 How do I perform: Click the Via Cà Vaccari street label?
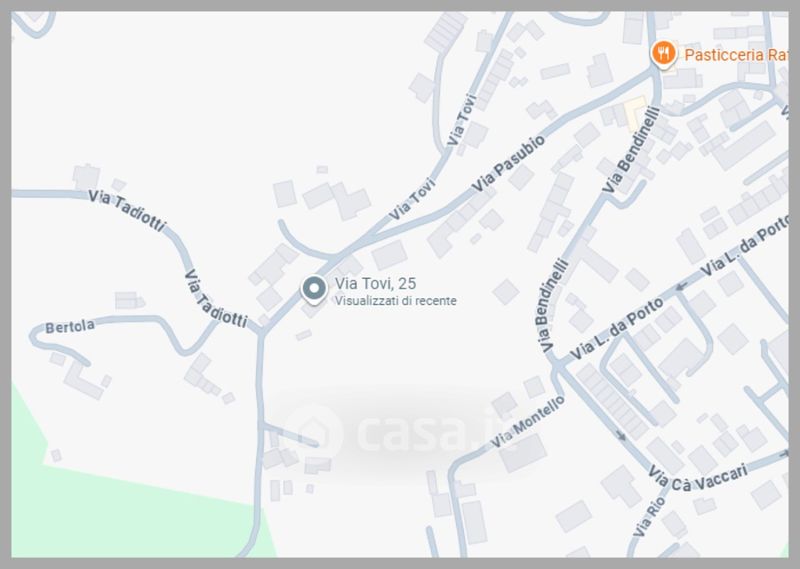pos(699,479)
